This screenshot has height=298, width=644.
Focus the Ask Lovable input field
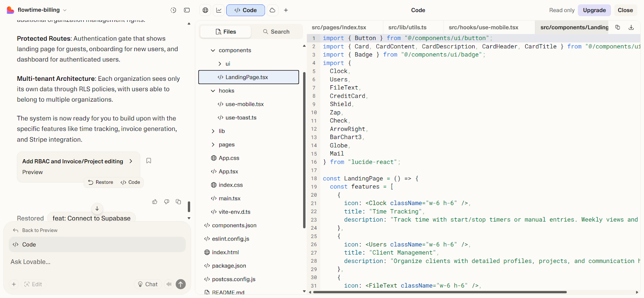point(97,262)
